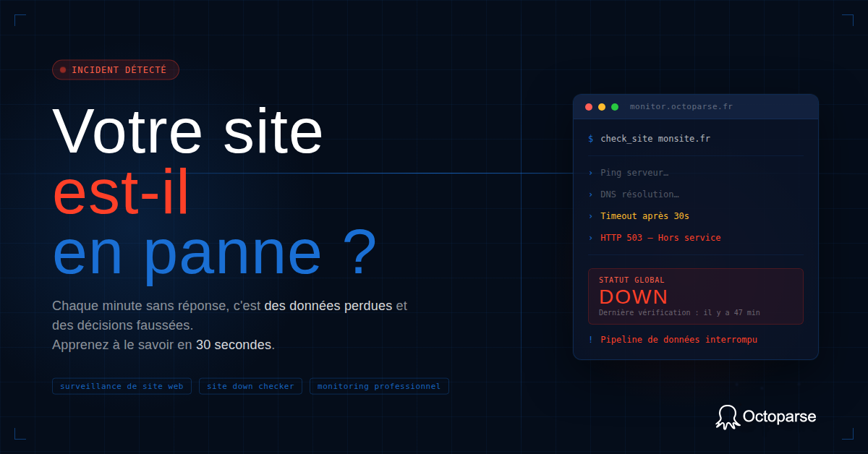Click the red dot inside INCIDENT DÉTECTÉ badge
Screen dimensions: 868x454
63,69
